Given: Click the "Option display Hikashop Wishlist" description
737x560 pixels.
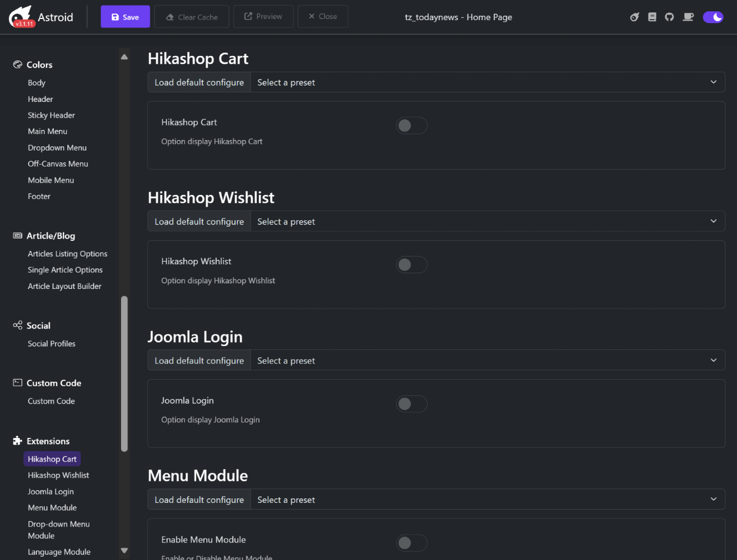Looking at the screenshot, I should click(218, 281).
